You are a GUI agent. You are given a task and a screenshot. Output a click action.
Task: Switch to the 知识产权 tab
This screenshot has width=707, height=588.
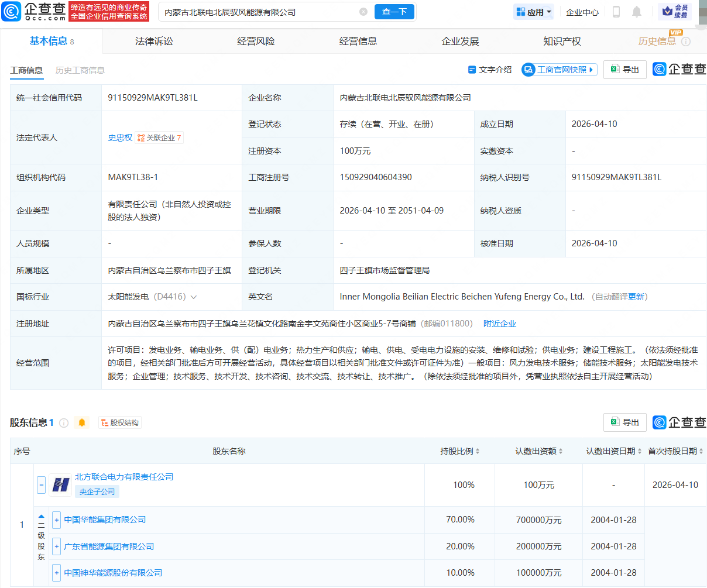pos(562,41)
